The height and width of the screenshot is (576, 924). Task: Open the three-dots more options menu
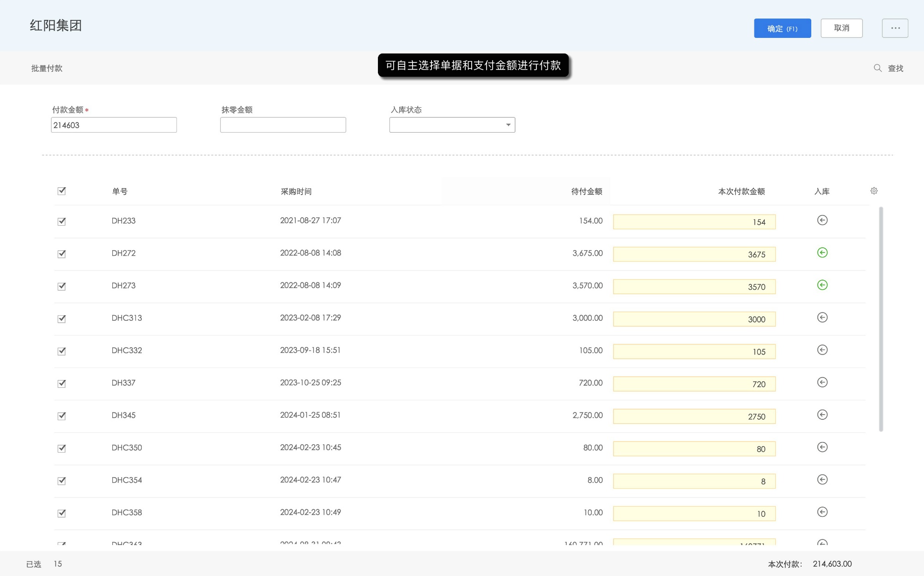click(x=894, y=28)
